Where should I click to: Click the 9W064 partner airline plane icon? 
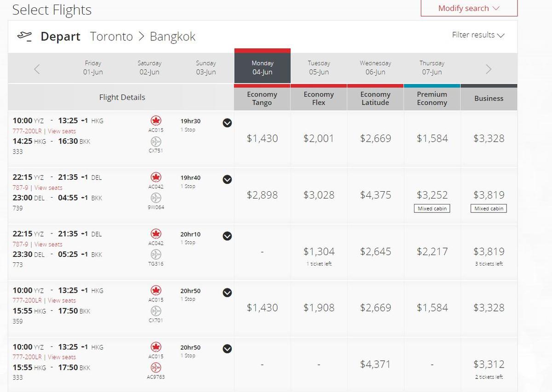[x=156, y=198]
